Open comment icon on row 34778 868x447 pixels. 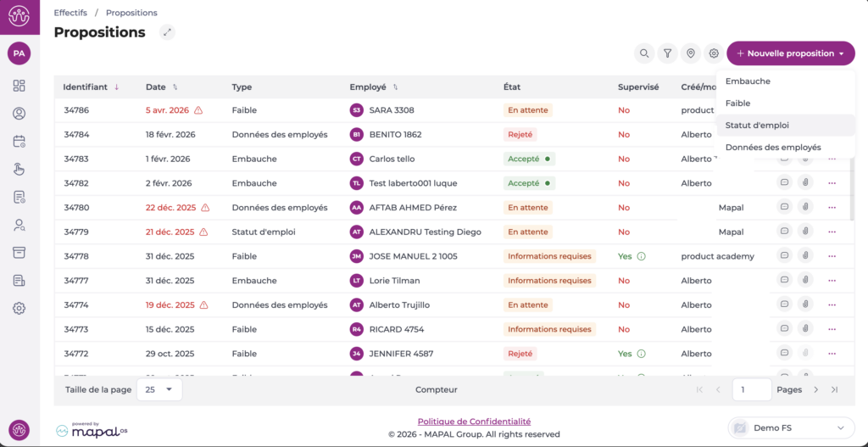coord(785,256)
